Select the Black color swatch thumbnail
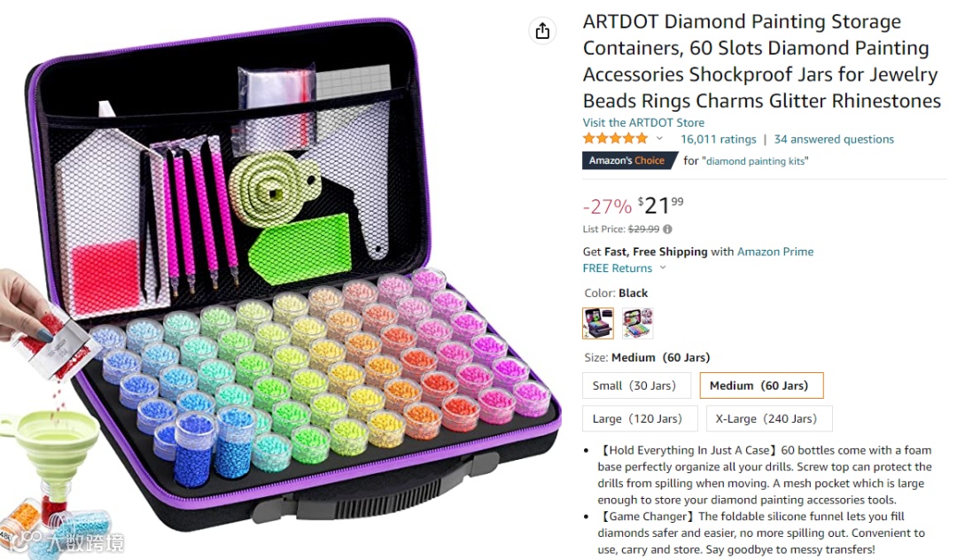 598,323
